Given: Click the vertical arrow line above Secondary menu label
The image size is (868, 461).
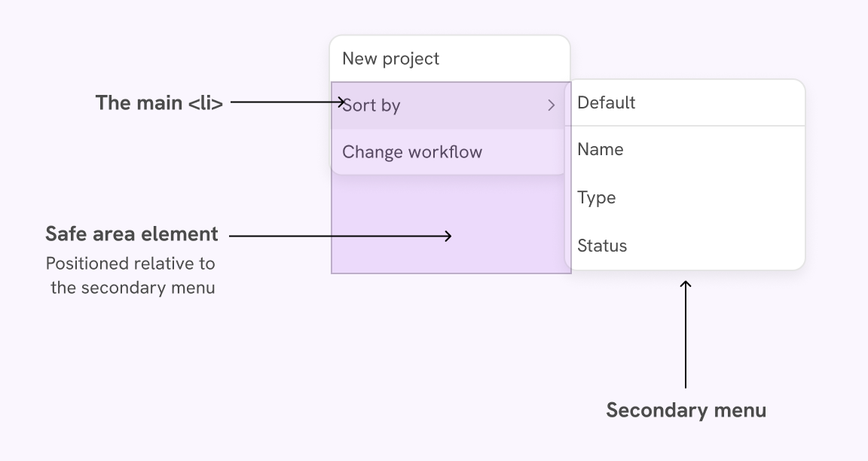Looking at the screenshot, I should click(x=686, y=339).
